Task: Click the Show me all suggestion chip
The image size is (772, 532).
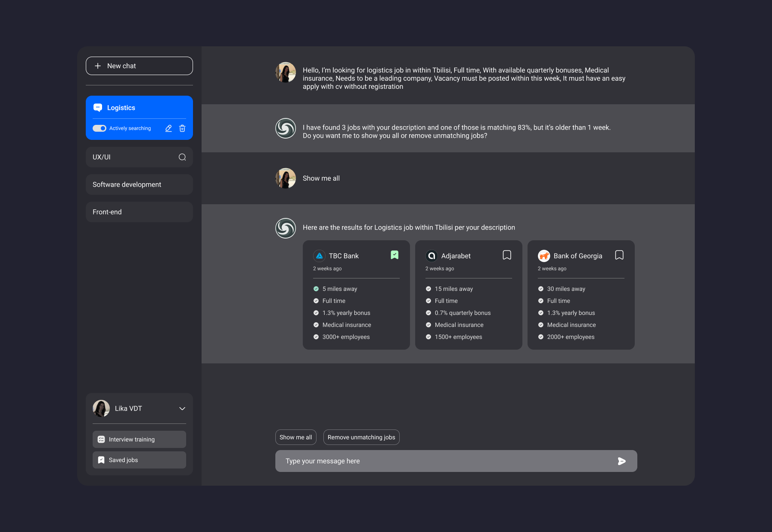Action: 296,437
